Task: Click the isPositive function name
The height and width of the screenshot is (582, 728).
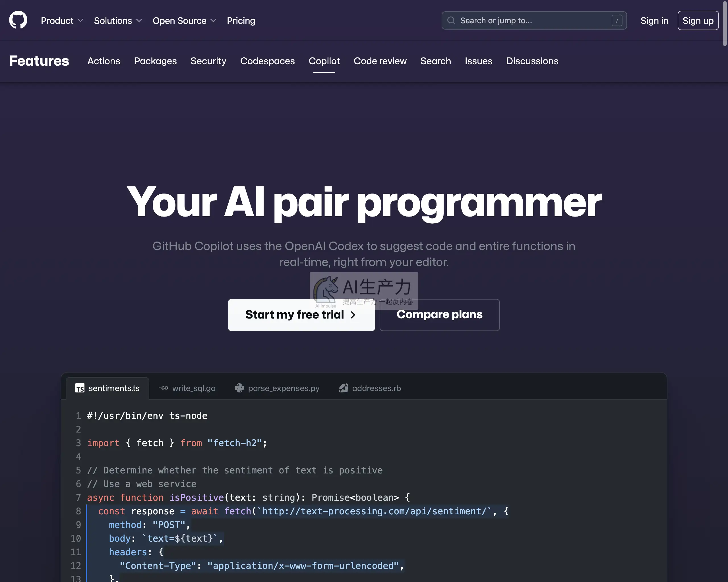Action: [197, 498]
